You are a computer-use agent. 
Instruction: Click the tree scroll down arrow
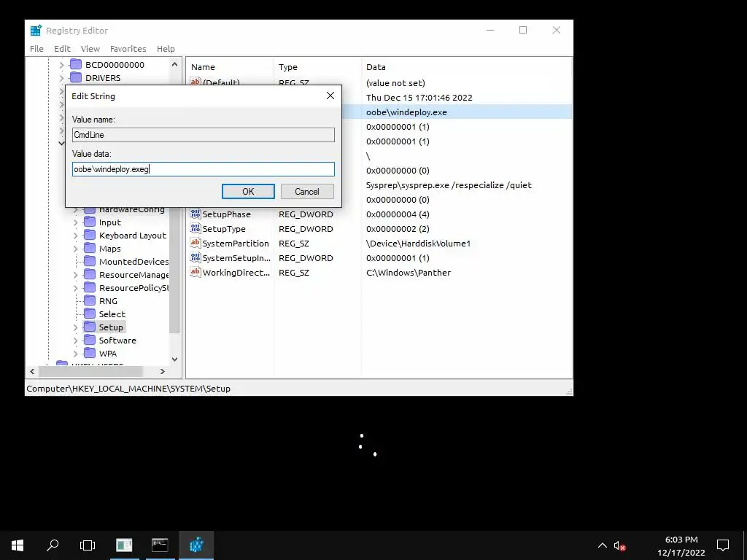(175, 359)
